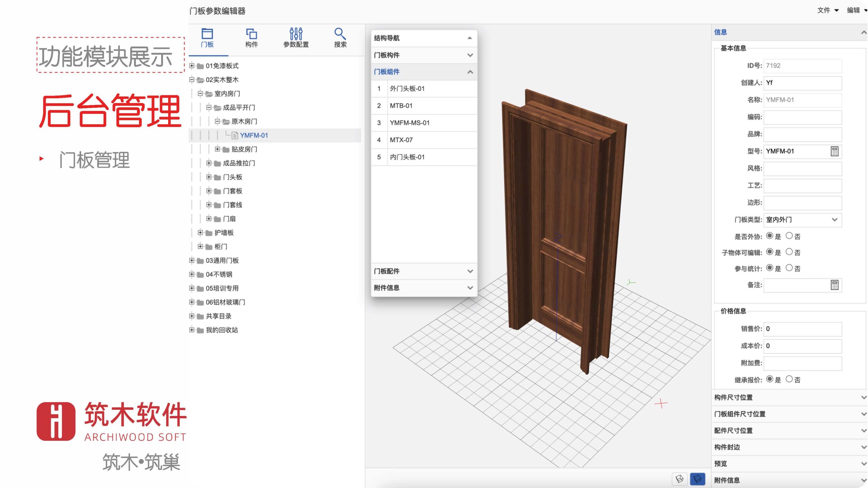Click the 搜索 magnifier icon
The height and width of the screenshot is (488, 868).
tap(340, 34)
